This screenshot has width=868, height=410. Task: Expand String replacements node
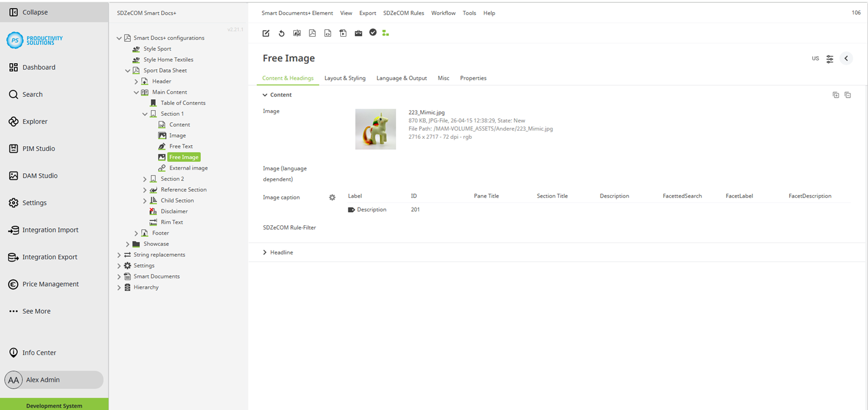[119, 255]
